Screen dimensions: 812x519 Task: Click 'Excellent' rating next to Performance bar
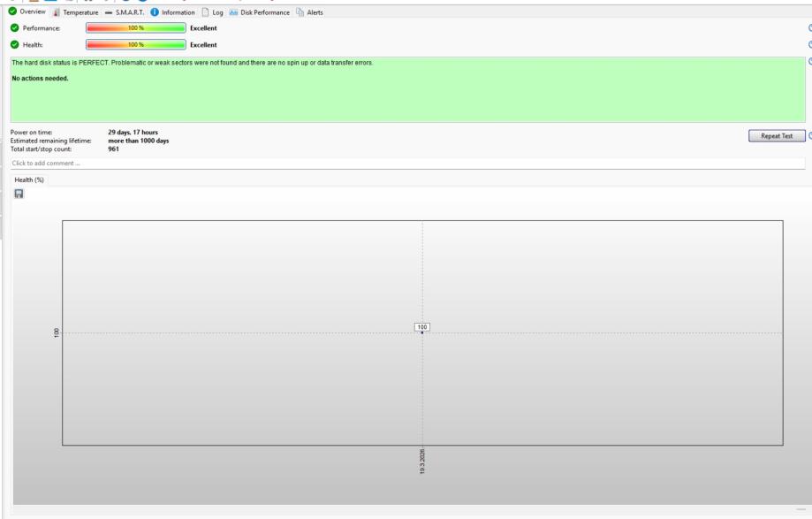203,28
